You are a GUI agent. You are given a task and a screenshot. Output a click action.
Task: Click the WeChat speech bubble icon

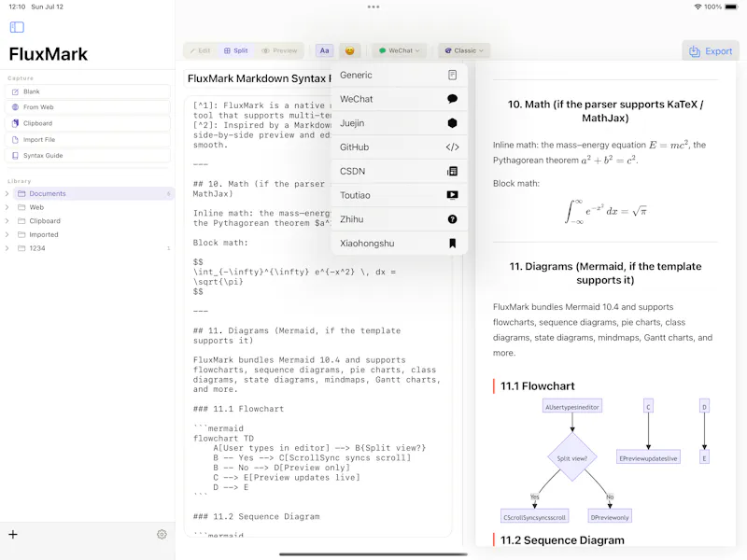pos(452,99)
